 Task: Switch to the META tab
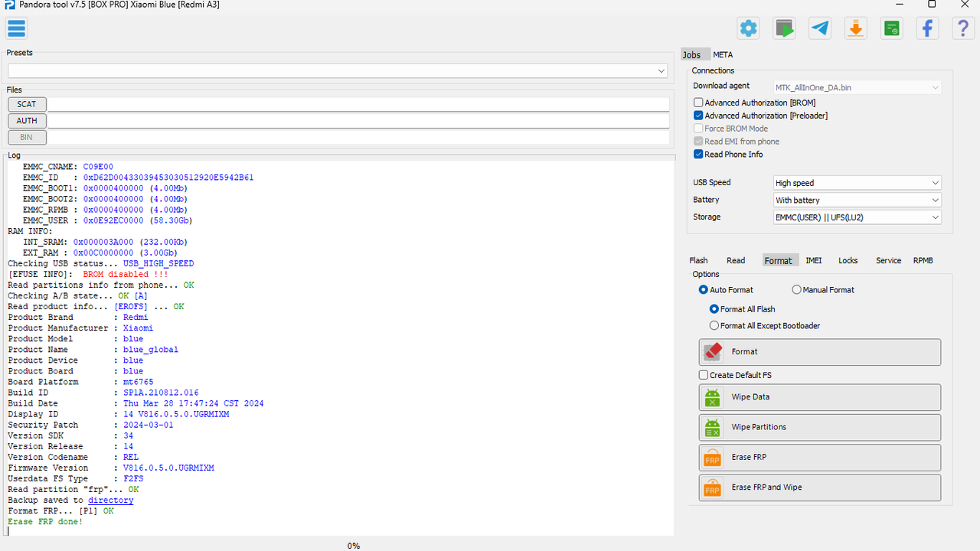723,55
